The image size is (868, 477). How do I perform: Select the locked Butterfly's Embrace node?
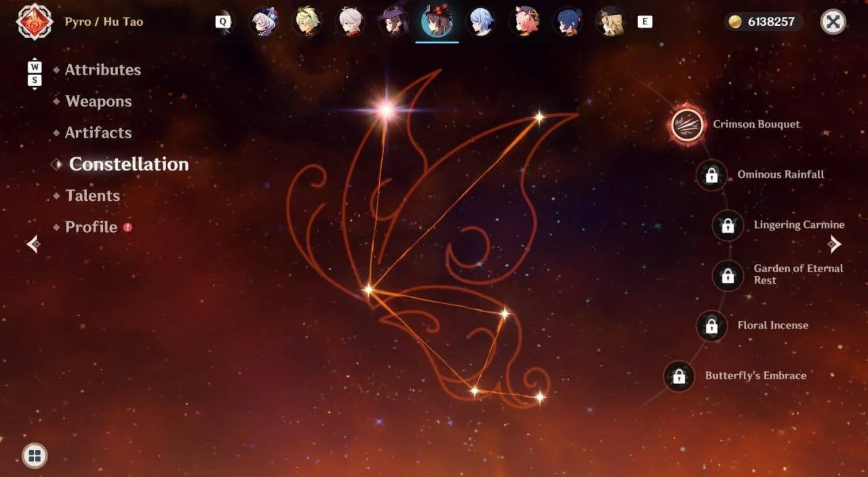[679, 377]
